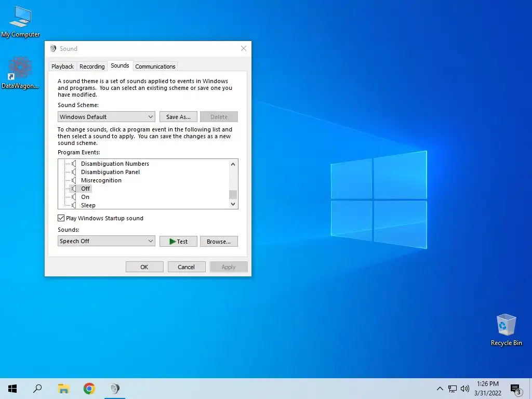Click speaker icon beside the Off event
Screen dimensions: 532x399
tap(74, 189)
